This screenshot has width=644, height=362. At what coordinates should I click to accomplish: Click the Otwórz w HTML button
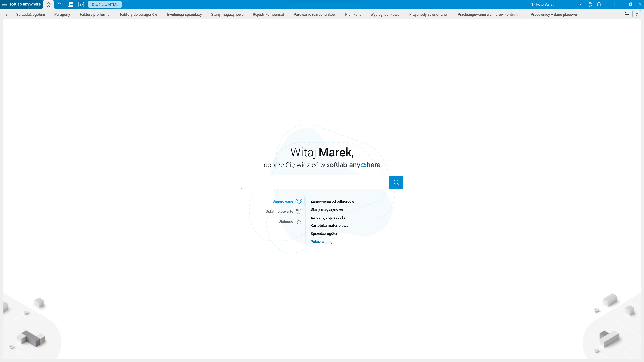[105, 5]
